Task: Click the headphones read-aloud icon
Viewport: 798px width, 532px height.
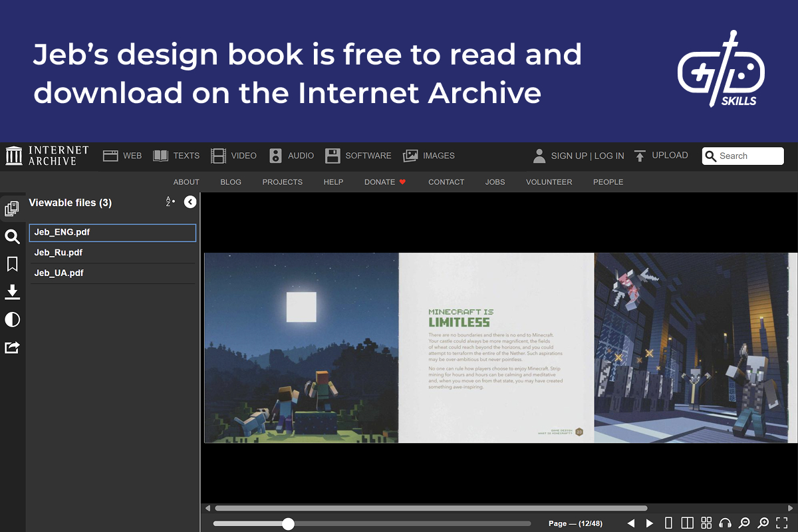Action: pyautogui.click(x=726, y=523)
